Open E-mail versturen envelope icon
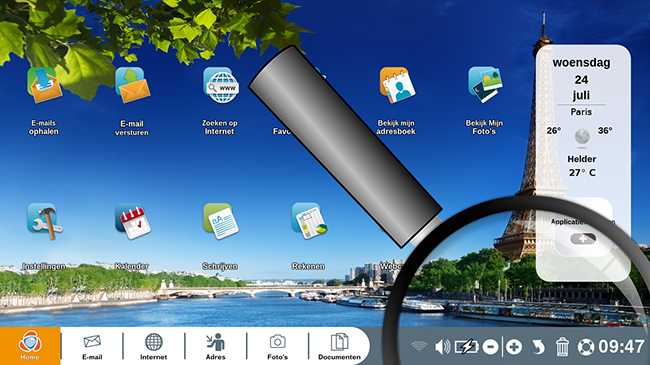 pyautogui.click(x=132, y=85)
